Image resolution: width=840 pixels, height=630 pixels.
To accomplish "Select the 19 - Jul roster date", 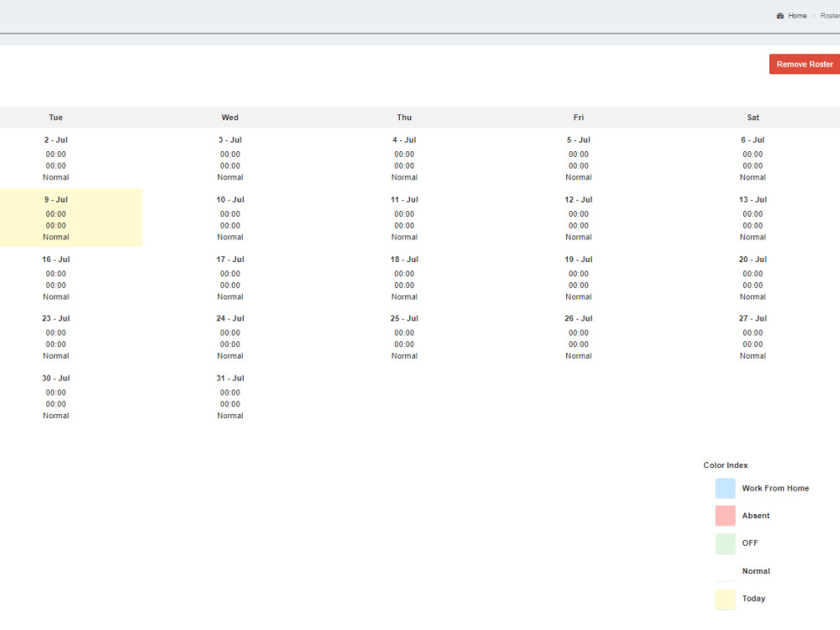I will 579,260.
